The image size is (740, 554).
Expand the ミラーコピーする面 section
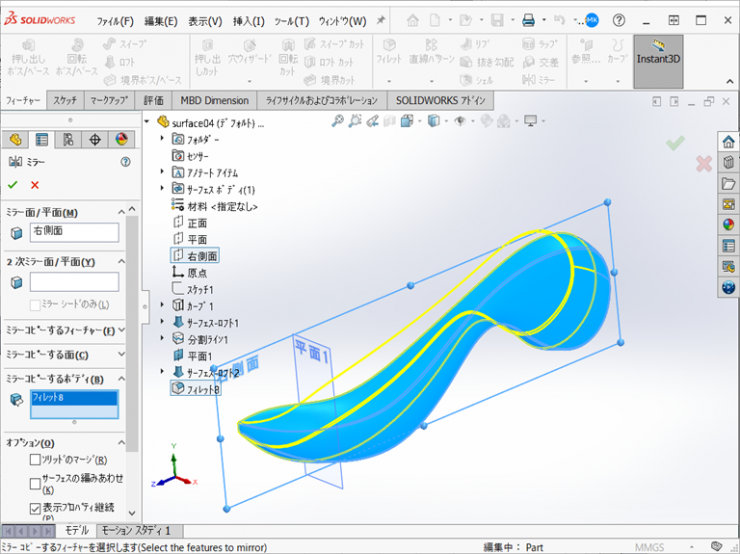point(121,355)
